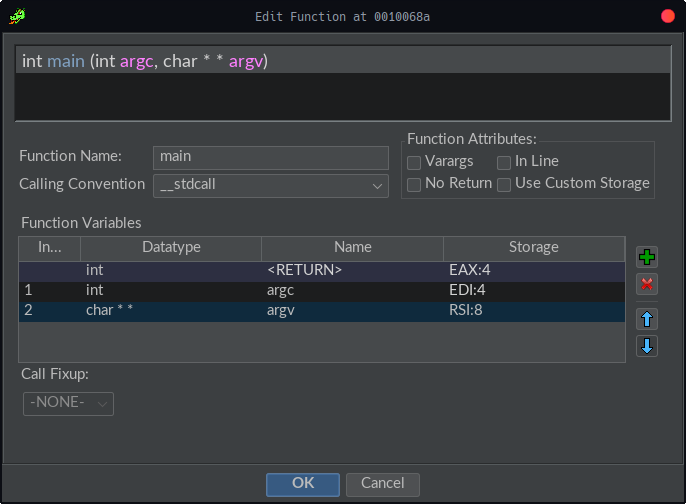Click argc in the signature text

coord(136,62)
